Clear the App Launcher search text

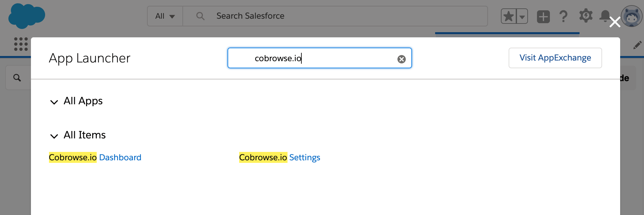click(401, 59)
